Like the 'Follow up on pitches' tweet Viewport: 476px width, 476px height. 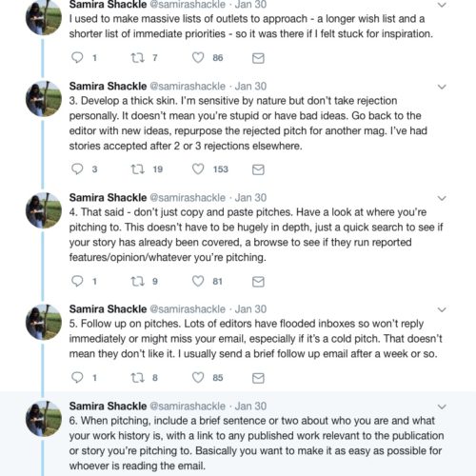pos(198,377)
